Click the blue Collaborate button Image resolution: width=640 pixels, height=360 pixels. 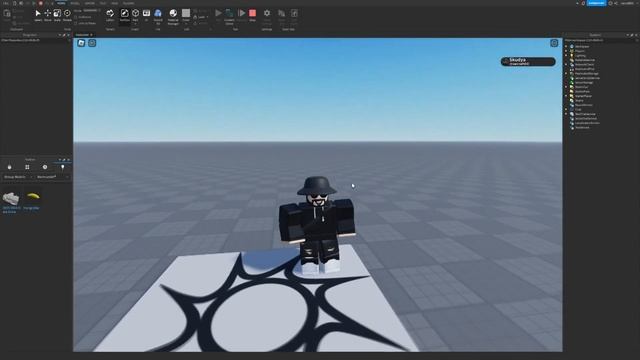pyautogui.click(x=596, y=3)
